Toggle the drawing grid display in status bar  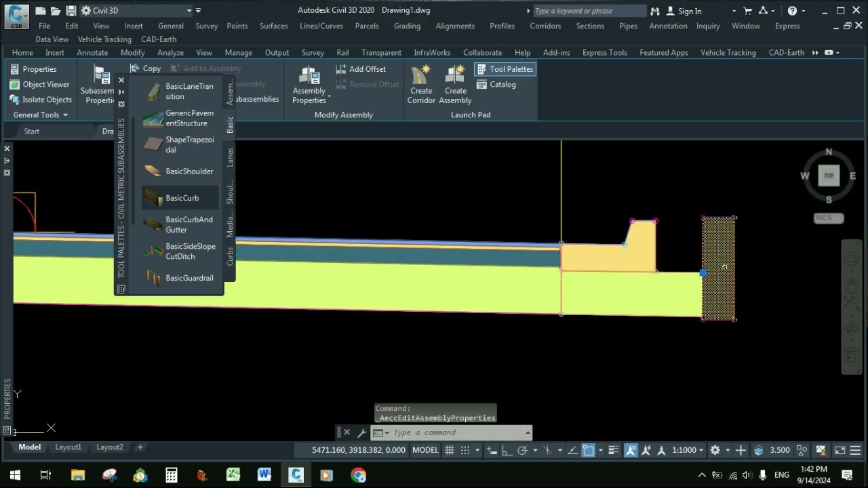pos(450,450)
